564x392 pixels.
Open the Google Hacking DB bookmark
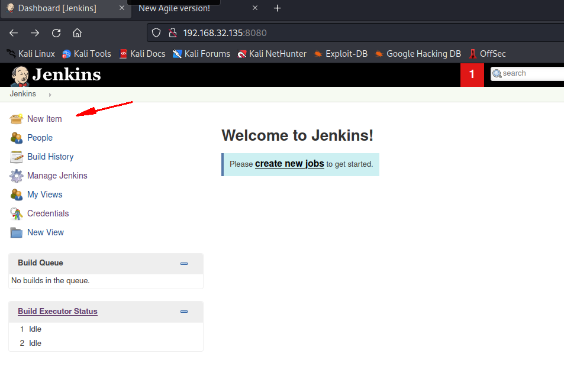(418, 54)
